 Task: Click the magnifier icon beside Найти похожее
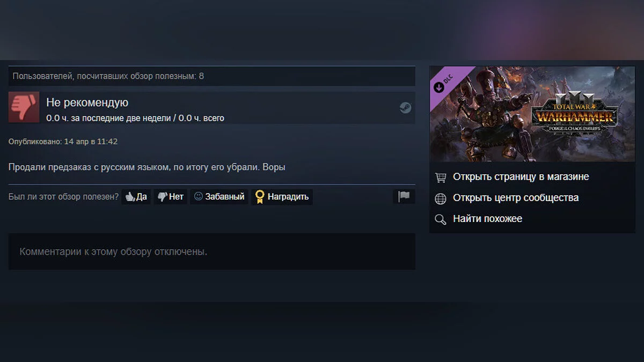(x=441, y=219)
